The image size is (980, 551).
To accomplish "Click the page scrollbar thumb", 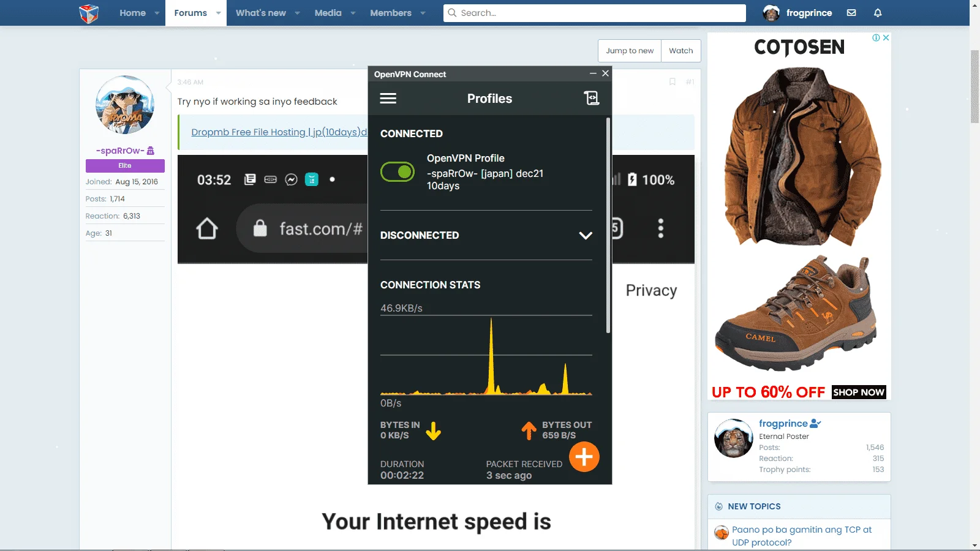I will point(974,87).
